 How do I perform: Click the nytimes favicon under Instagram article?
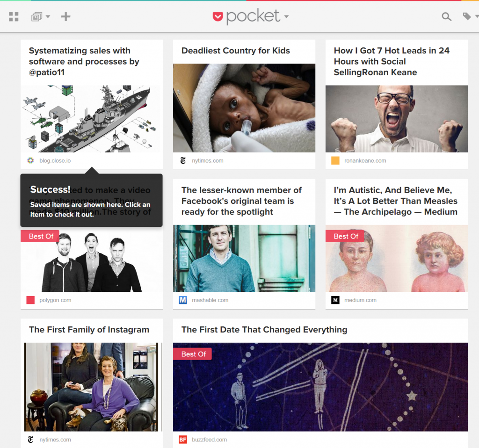coord(30,440)
